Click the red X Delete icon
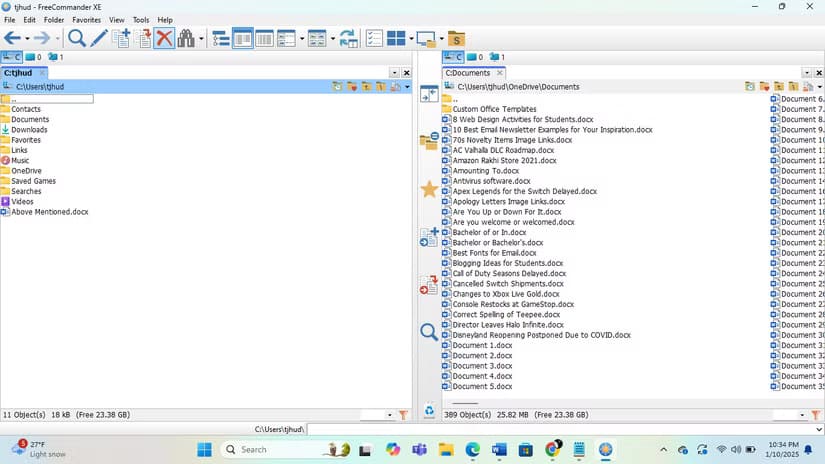 point(165,39)
